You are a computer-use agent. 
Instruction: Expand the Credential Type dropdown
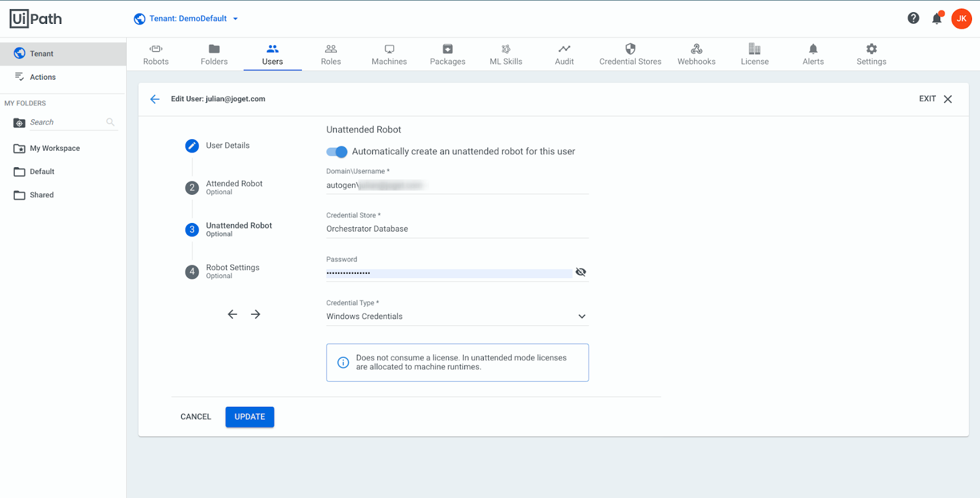click(458, 317)
